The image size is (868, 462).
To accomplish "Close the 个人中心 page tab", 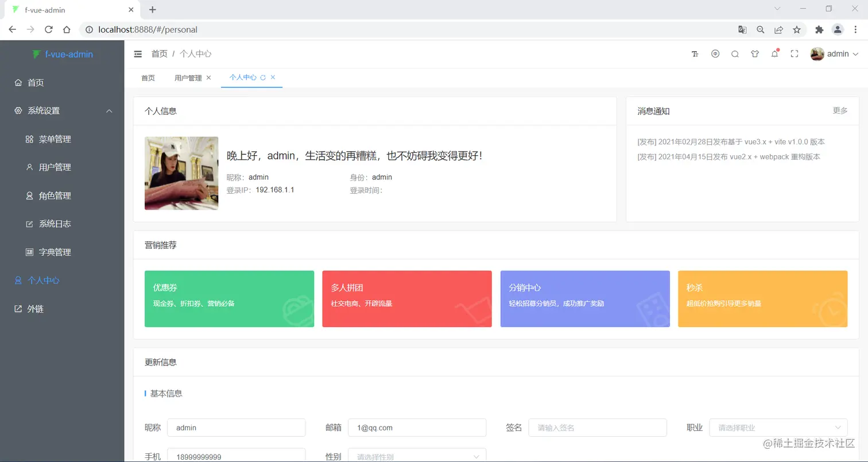I will 273,78.
